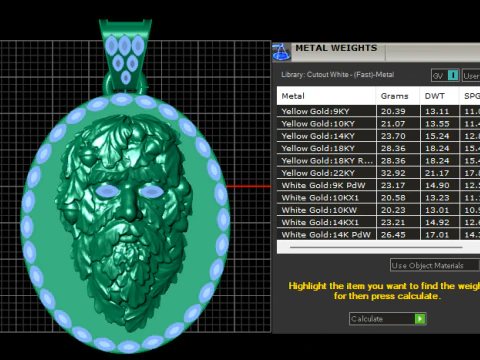Select the White Gold:14KX1 row
480x360 pixels.
(378, 222)
